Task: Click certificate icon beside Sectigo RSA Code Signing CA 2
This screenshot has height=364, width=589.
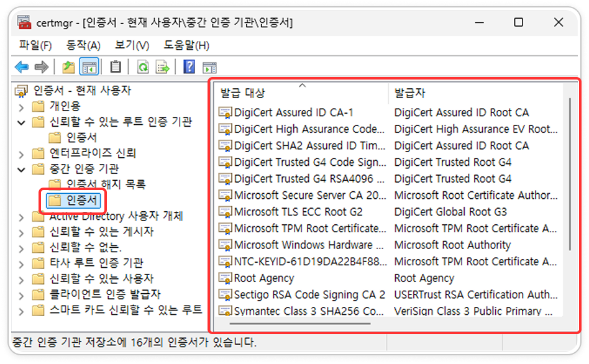Action: [x=225, y=295]
